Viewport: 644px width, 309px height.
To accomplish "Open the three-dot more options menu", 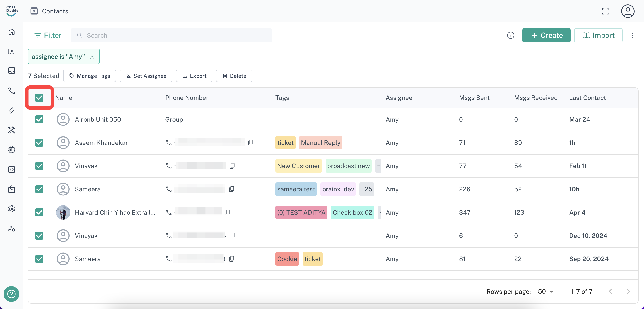I will coord(632,36).
